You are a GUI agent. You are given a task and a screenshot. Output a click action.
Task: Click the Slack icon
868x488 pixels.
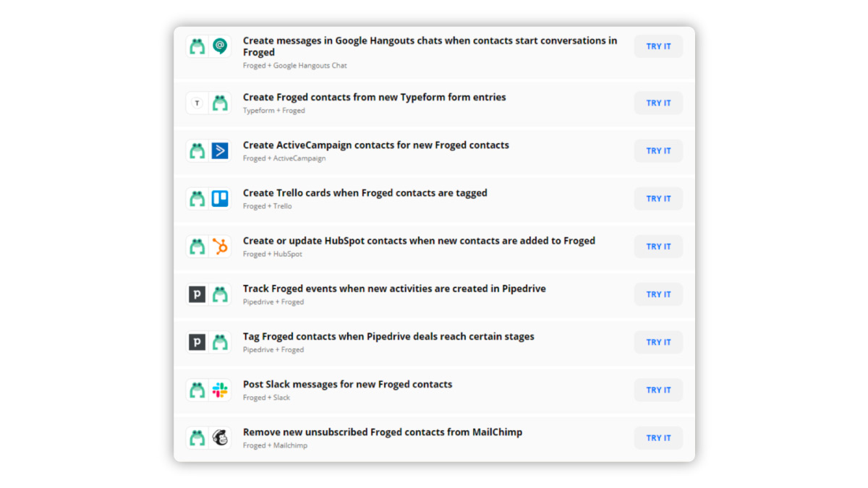pos(220,390)
